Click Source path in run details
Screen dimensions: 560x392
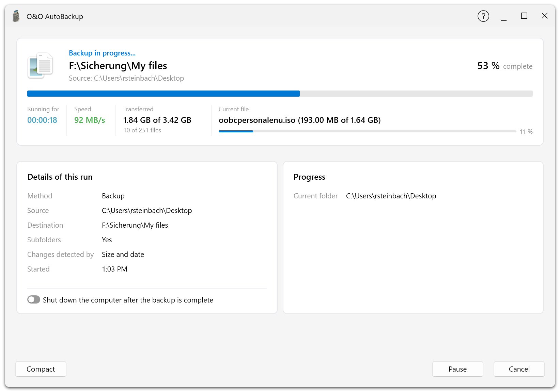click(147, 211)
